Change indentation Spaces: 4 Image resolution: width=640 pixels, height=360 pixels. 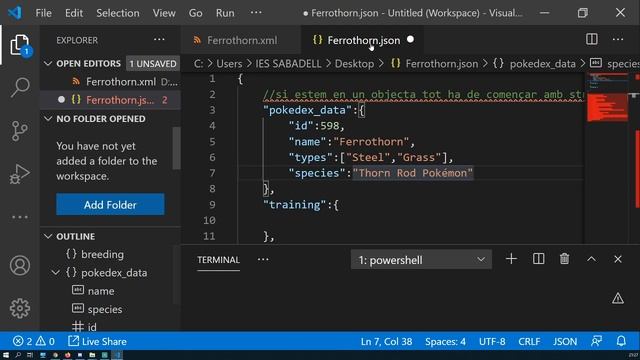tap(445, 341)
